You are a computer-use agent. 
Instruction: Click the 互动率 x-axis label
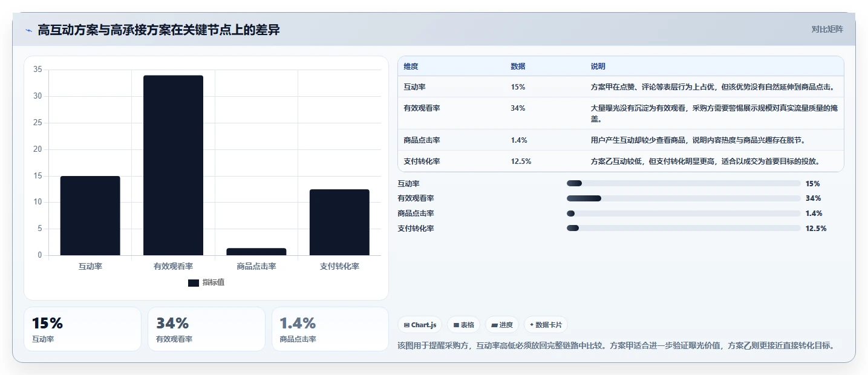point(90,266)
